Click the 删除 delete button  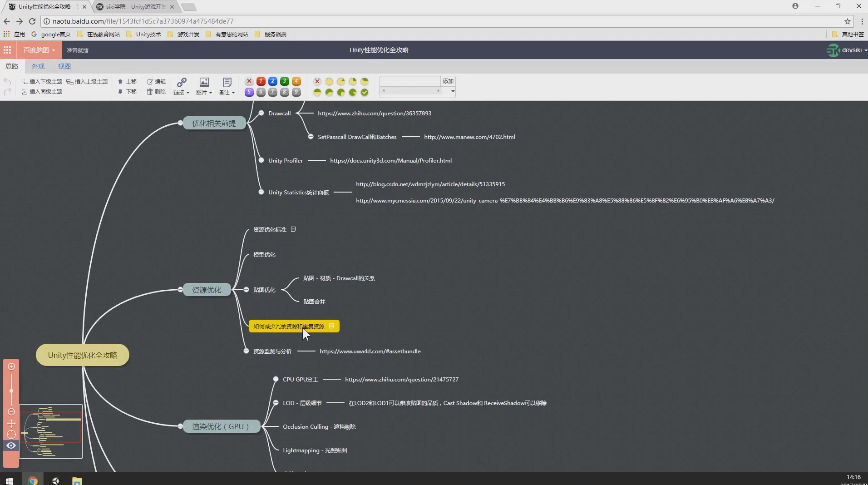(156, 91)
